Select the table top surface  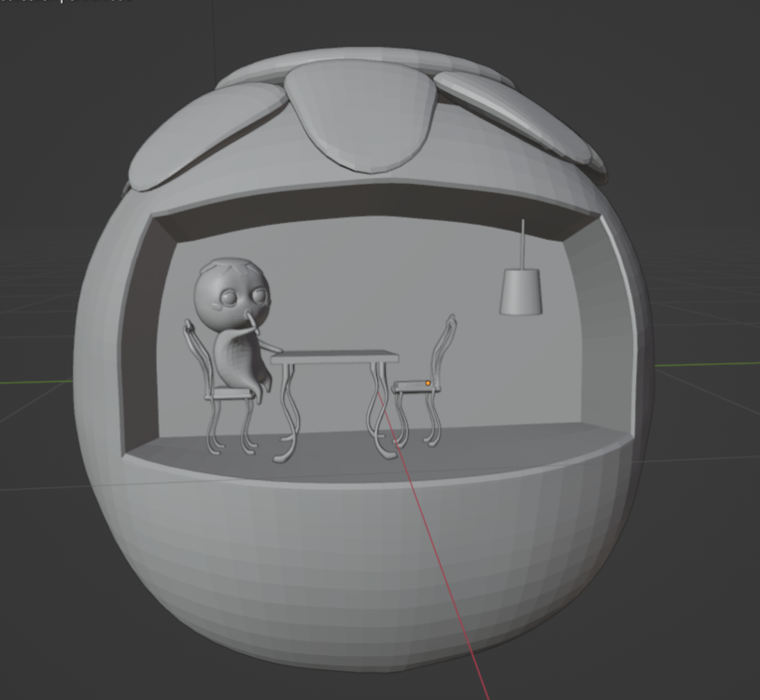pos(335,356)
